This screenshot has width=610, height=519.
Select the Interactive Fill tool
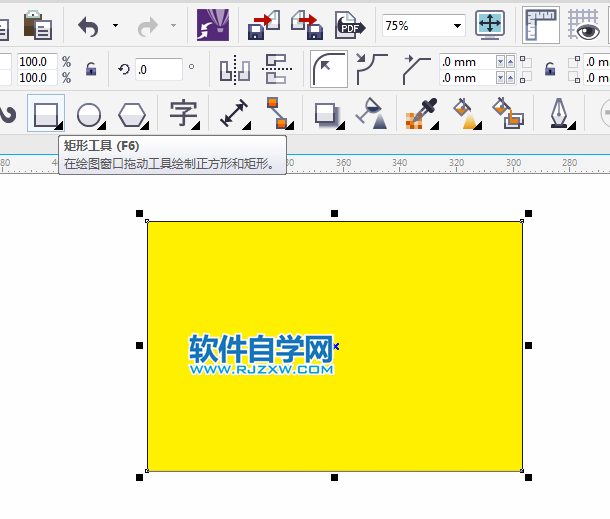tap(466, 113)
